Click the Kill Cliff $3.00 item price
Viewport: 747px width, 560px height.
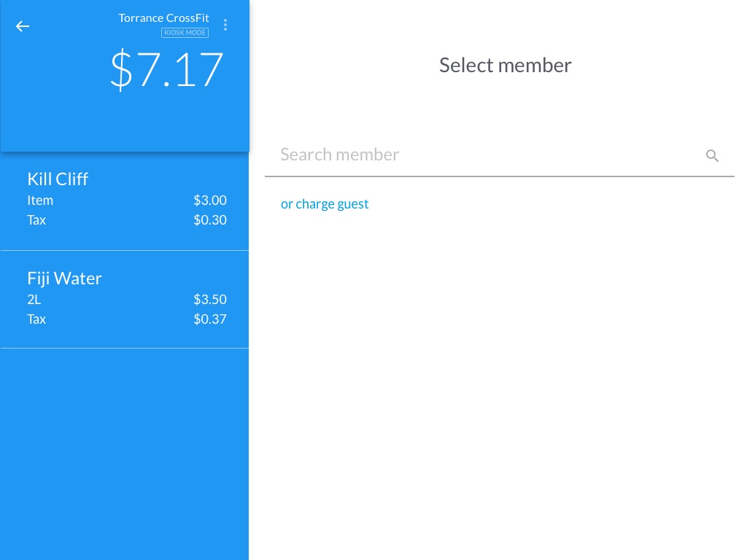pyautogui.click(x=210, y=201)
